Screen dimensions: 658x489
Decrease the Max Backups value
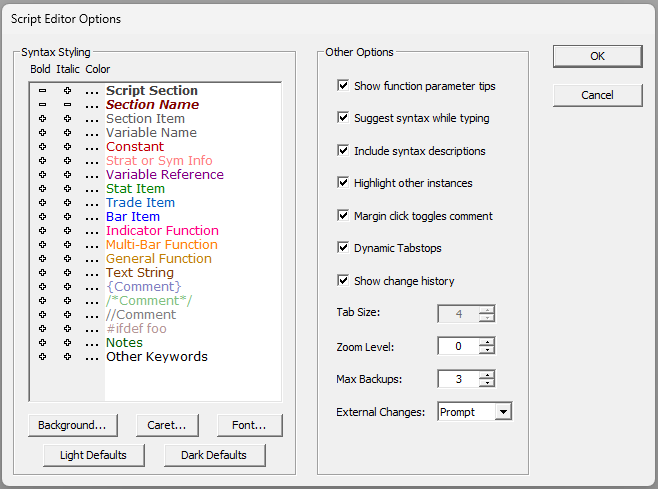click(x=487, y=383)
